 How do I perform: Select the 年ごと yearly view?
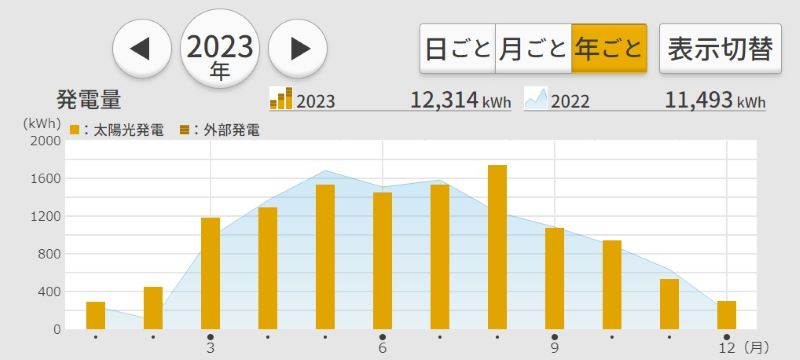pyautogui.click(x=609, y=48)
